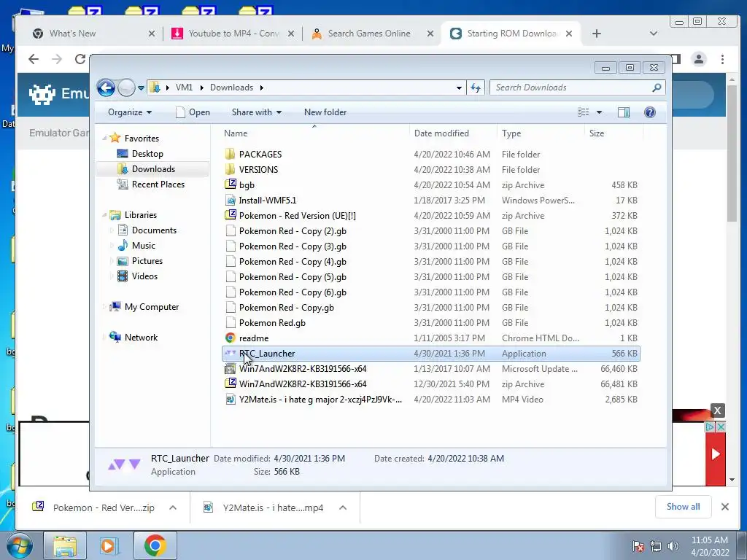Select Install-WMF5.1 PowerShell script icon
This screenshot has height=560, width=747.
pos(230,200)
